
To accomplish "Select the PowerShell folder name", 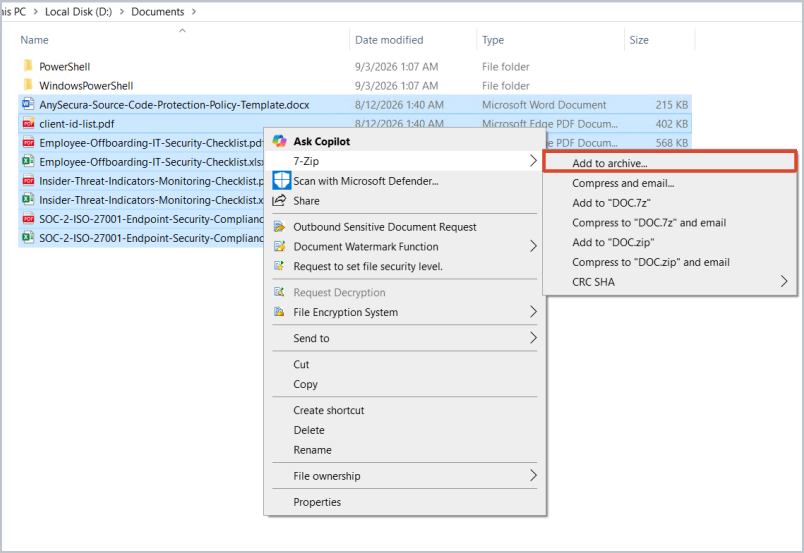I will tap(65, 67).
